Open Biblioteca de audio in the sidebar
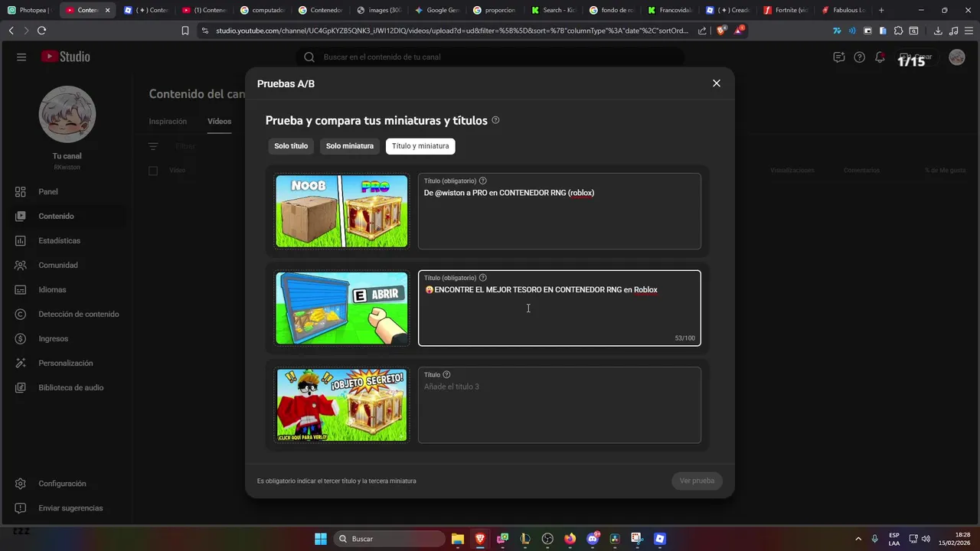 [x=66, y=387]
